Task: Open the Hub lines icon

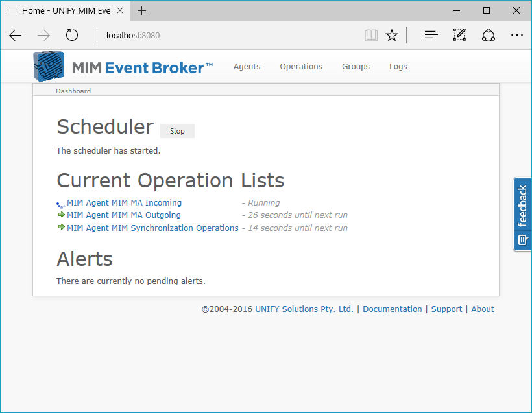Action: click(431, 35)
